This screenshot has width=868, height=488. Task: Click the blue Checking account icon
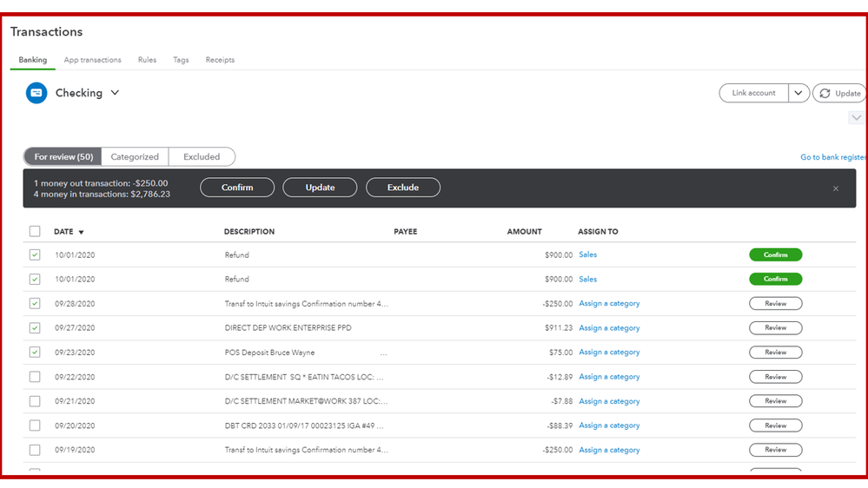(x=36, y=93)
